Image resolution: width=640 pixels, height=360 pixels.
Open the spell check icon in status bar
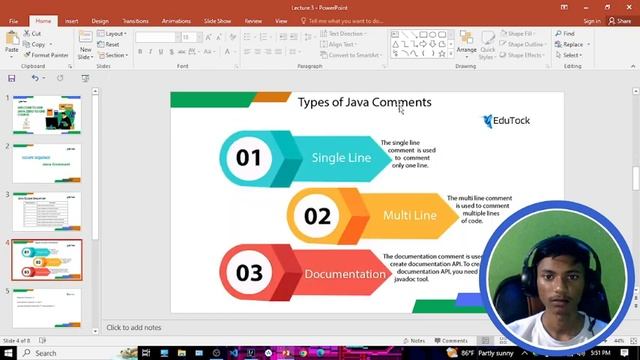point(42,340)
